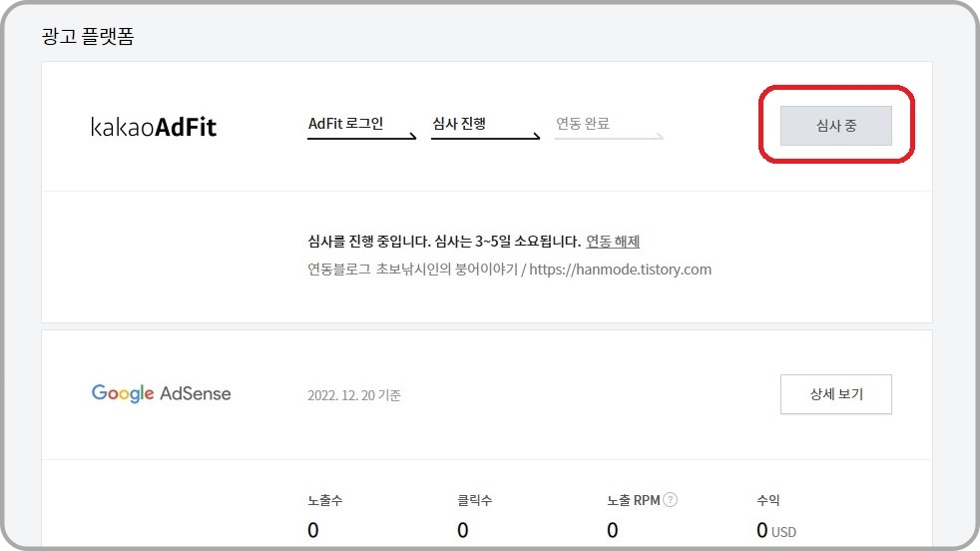The width and height of the screenshot is (980, 551).
Task: Click the 노출수 label
Action: [x=325, y=500]
